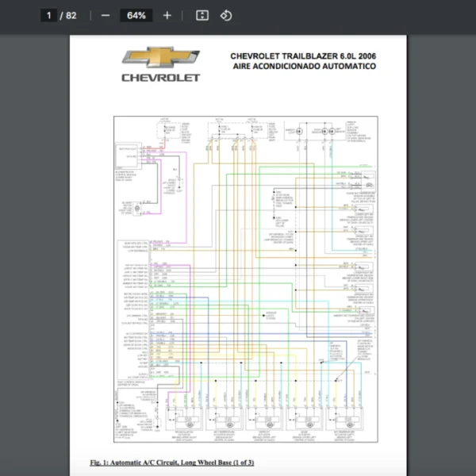Click the gold Chevrolet bowtie logo
Screen dimensions: 476x476
point(160,59)
